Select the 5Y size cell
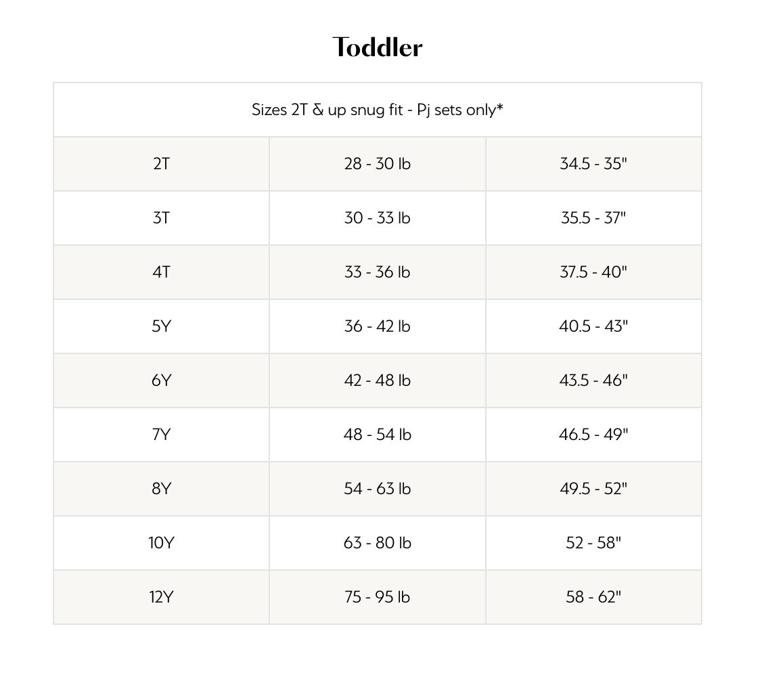This screenshot has width=766, height=700. pos(161,326)
